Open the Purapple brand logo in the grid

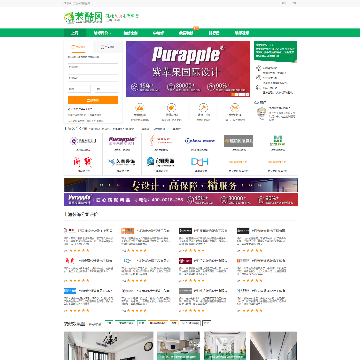point(122,141)
